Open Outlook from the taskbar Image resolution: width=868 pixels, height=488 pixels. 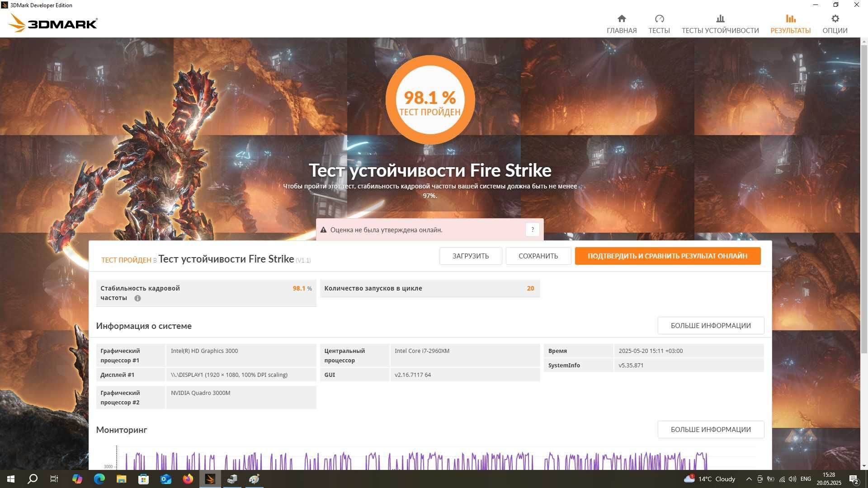166,479
